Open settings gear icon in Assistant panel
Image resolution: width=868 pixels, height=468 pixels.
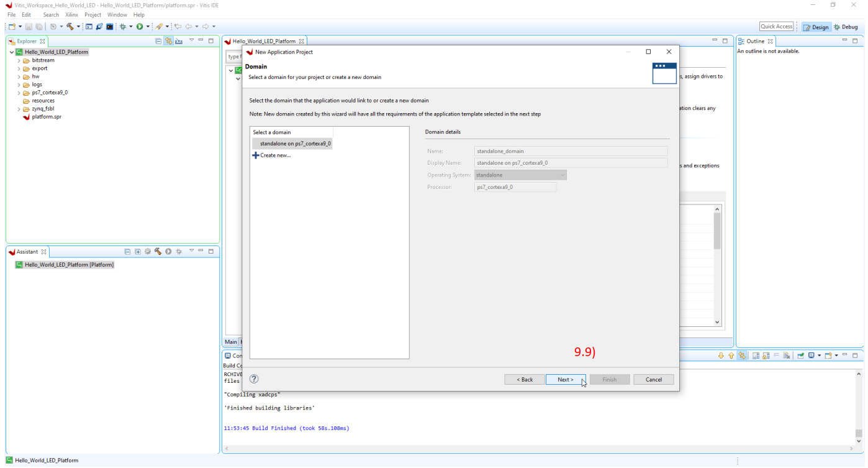click(148, 252)
